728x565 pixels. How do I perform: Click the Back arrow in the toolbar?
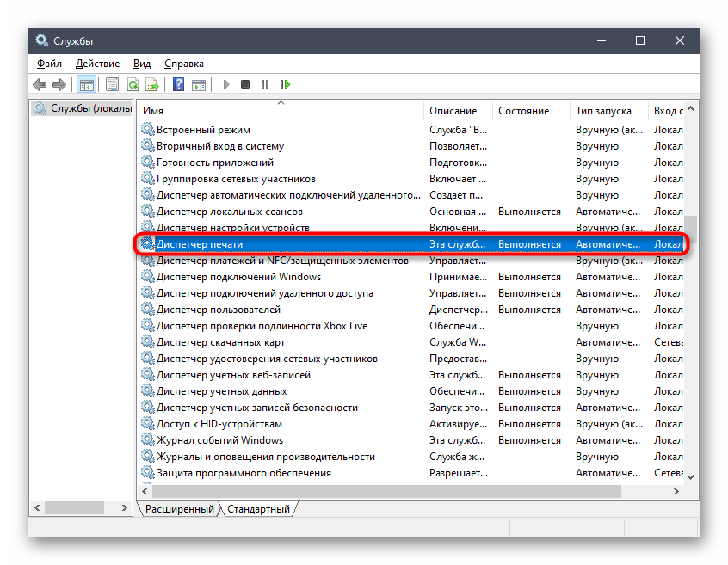pyautogui.click(x=40, y=84)
